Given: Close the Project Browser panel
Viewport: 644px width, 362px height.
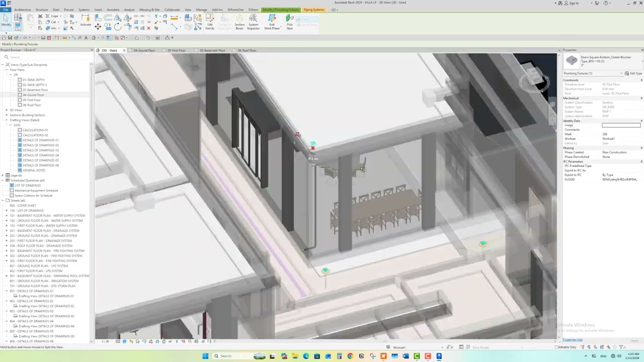Looking at the screenshot, I should pos(92,50).
